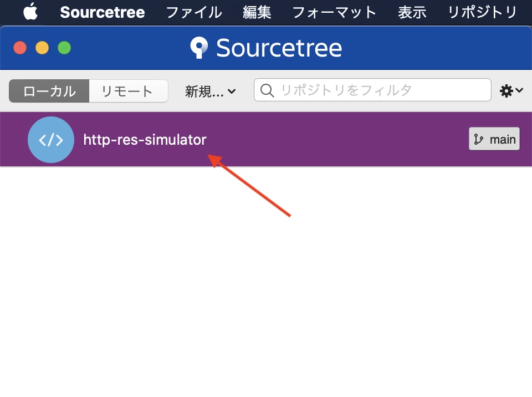Click the Apple menu icon
Viewport: 532px width, 397px height.
click(x=29, y=12)
